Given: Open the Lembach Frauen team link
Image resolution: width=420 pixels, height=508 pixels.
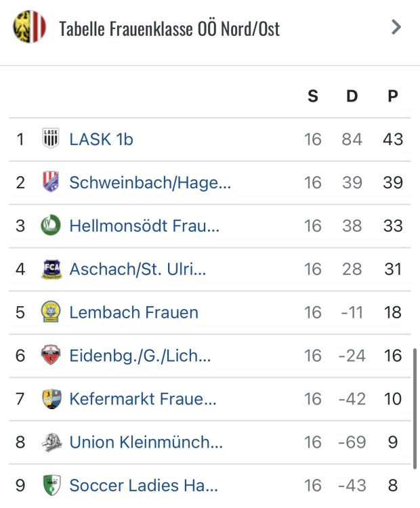Looking at the screenshot, I should (134, 312).
